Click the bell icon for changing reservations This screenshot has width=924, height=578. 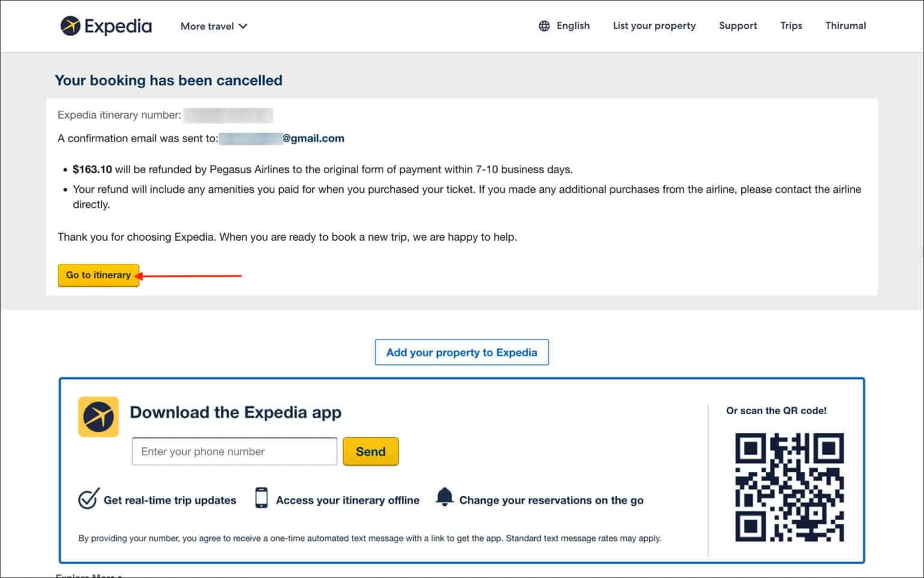coord(445,497)
